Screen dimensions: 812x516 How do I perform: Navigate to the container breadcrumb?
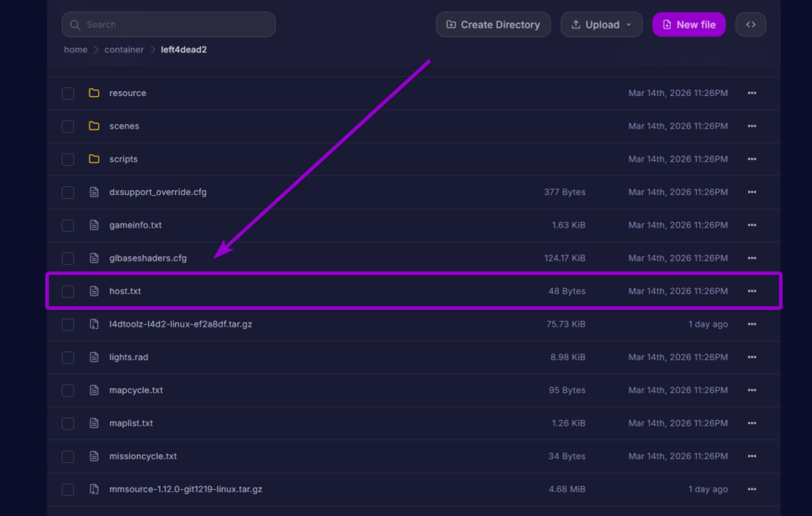tap(124, 49)
